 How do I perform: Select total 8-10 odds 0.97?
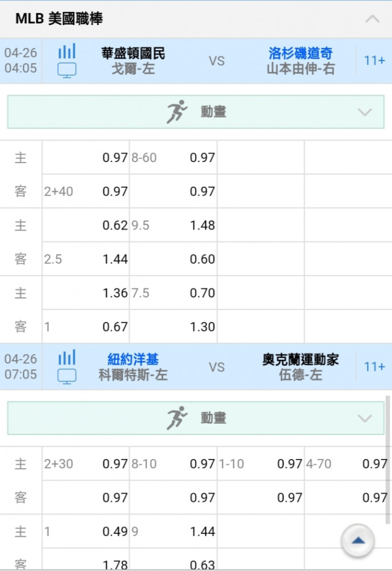(x=203, y=464)
